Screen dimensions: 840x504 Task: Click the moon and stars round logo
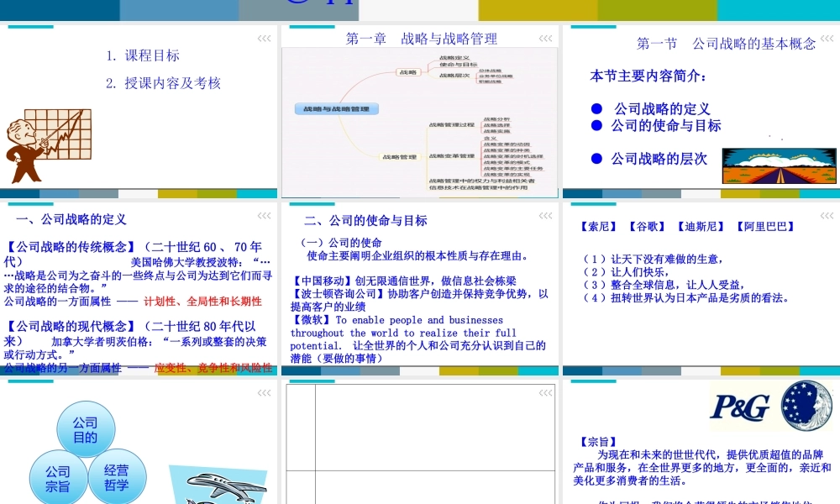806,406
